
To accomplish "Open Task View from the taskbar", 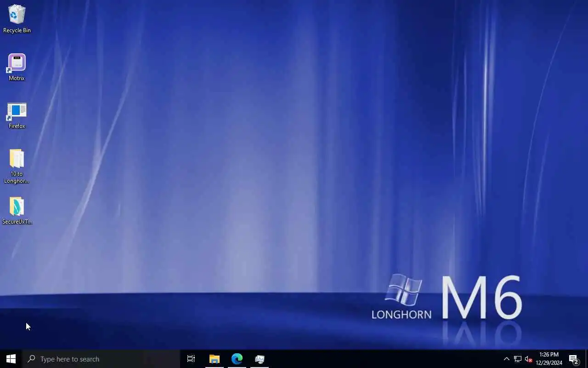I will tap(191, 359).
